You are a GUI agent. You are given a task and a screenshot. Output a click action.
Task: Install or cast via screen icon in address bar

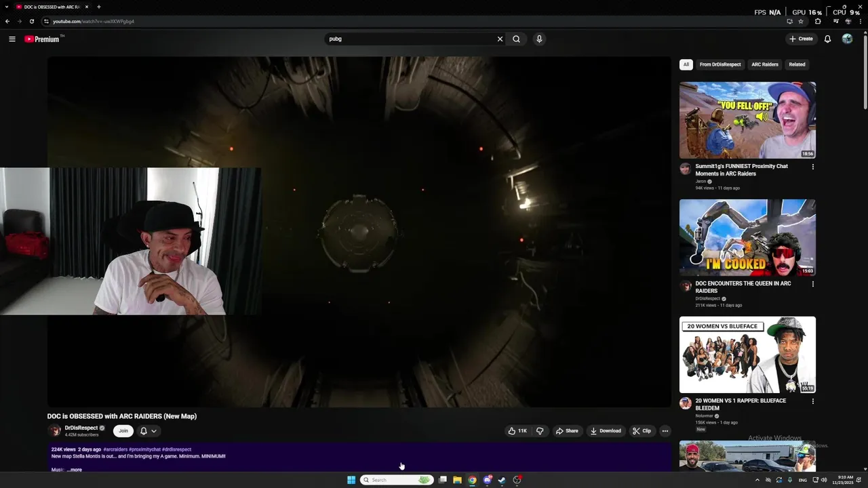pos(789,21)
